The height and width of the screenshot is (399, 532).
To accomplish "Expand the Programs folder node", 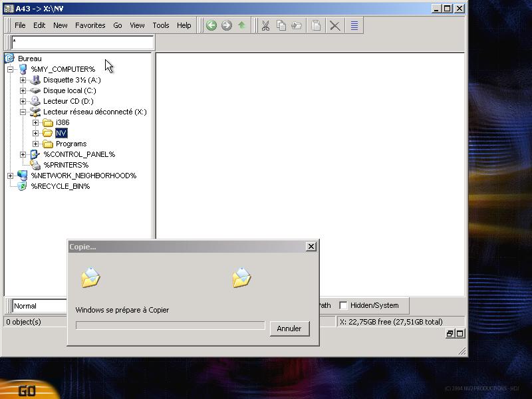I will [35, 144].
